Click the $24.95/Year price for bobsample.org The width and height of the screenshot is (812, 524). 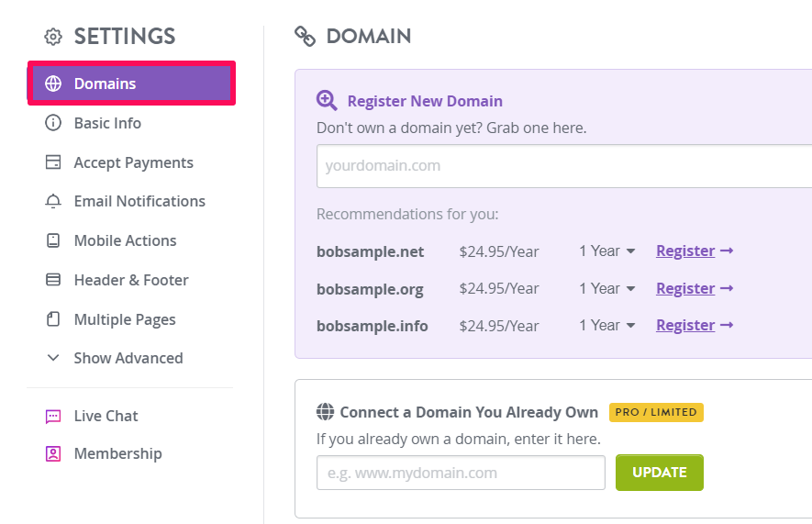point(499,289)
